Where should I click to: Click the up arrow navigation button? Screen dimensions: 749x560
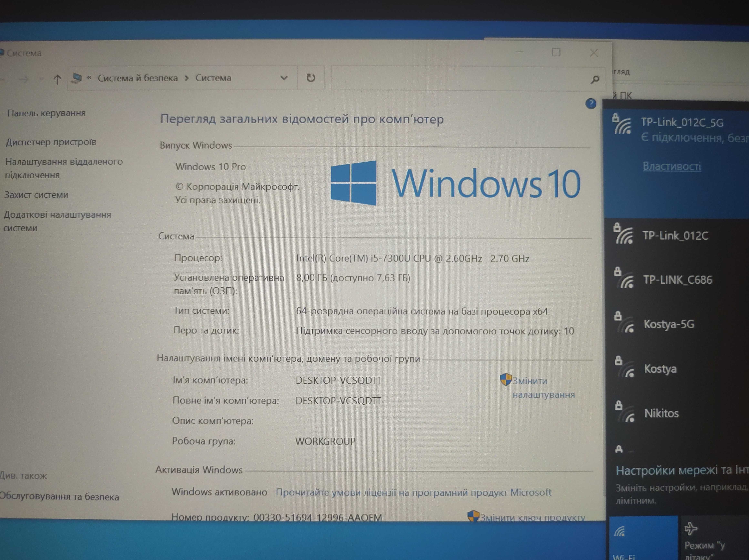tap(57, 80)
